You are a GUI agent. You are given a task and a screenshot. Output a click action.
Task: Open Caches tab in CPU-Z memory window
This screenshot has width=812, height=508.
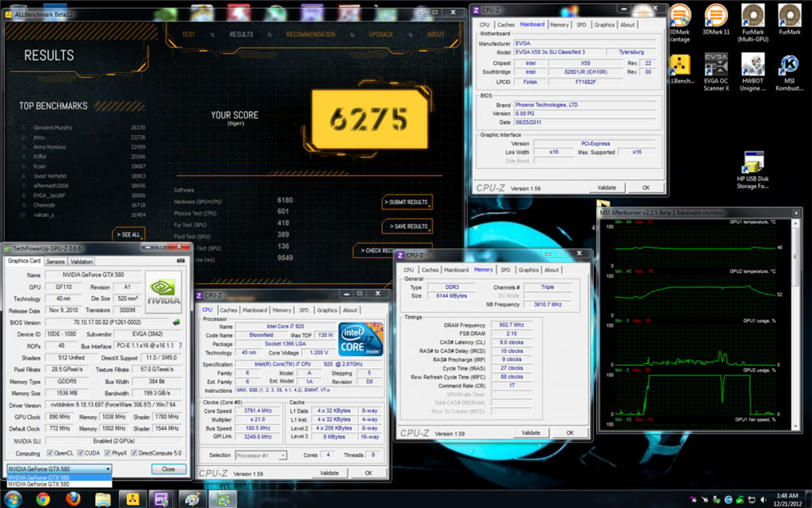(430, 270)
